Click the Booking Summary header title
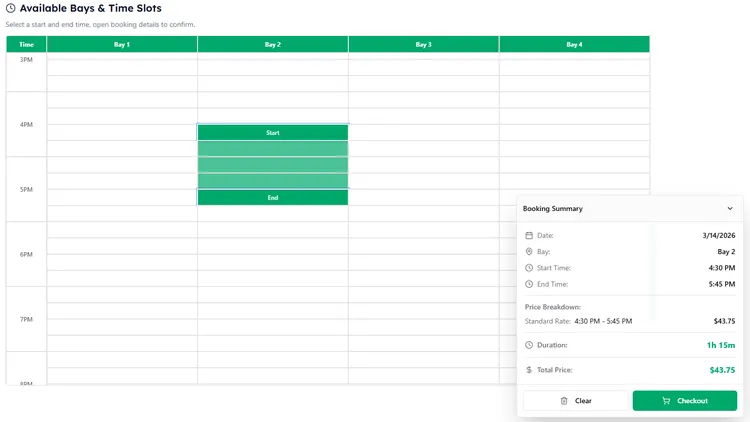The image size is (750, 422). coord(553,209)
